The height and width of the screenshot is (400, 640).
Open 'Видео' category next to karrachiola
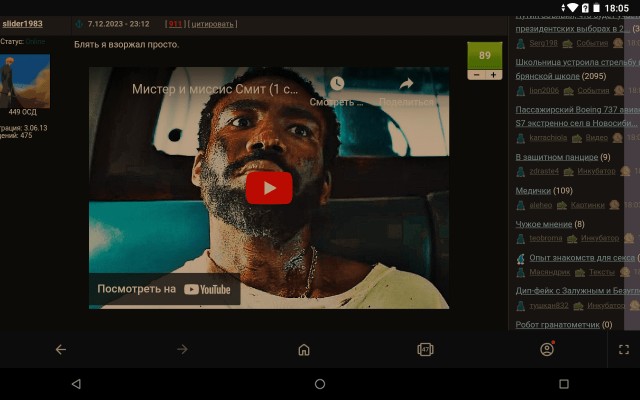[x=597, y=138]
